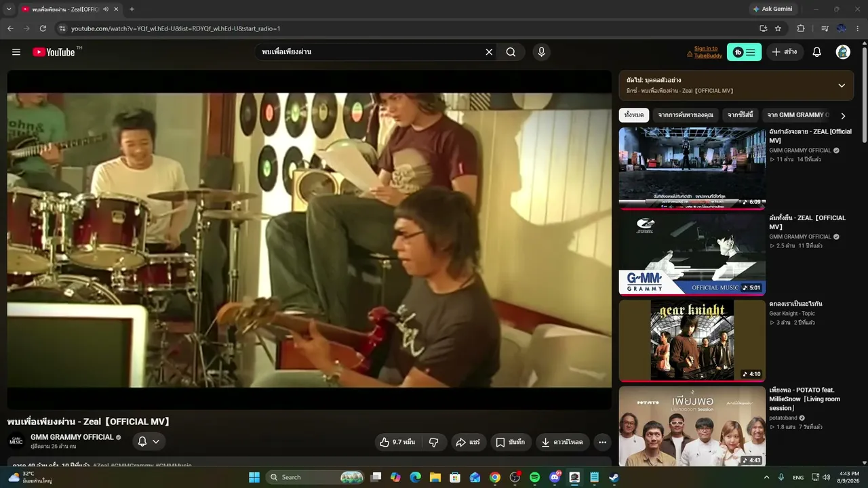Click inside the YouTube search field
The width and height of the screenshot is (868, 488).
[370, 52]
